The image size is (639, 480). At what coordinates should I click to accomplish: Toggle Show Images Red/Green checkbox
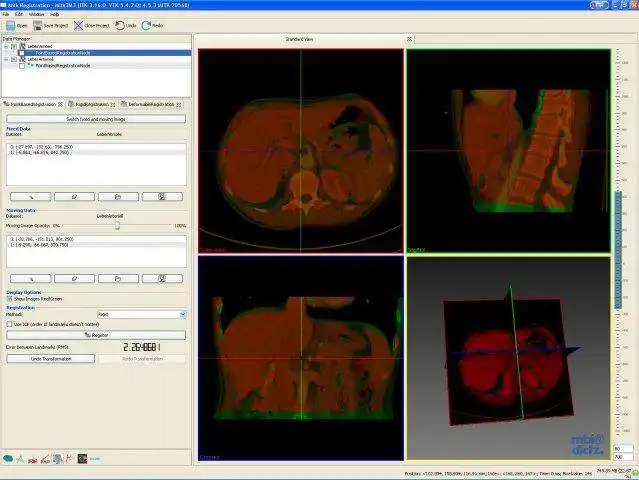point(9,299)
